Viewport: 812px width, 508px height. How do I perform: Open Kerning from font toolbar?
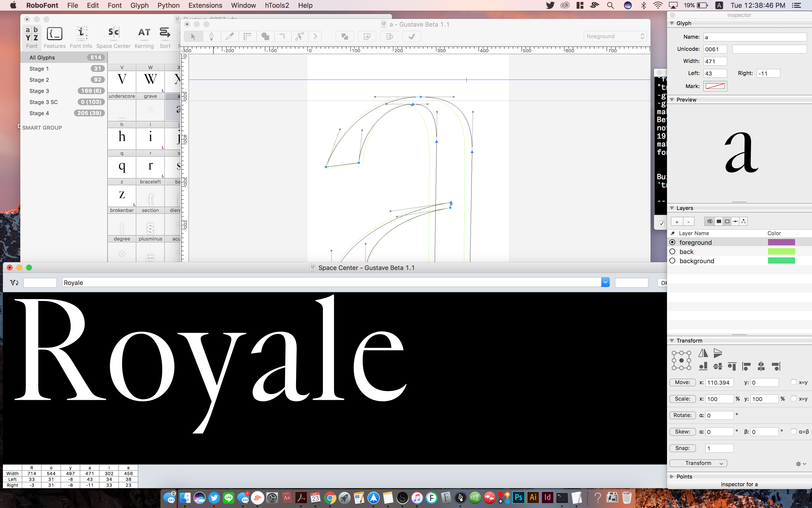click(144, 38)
